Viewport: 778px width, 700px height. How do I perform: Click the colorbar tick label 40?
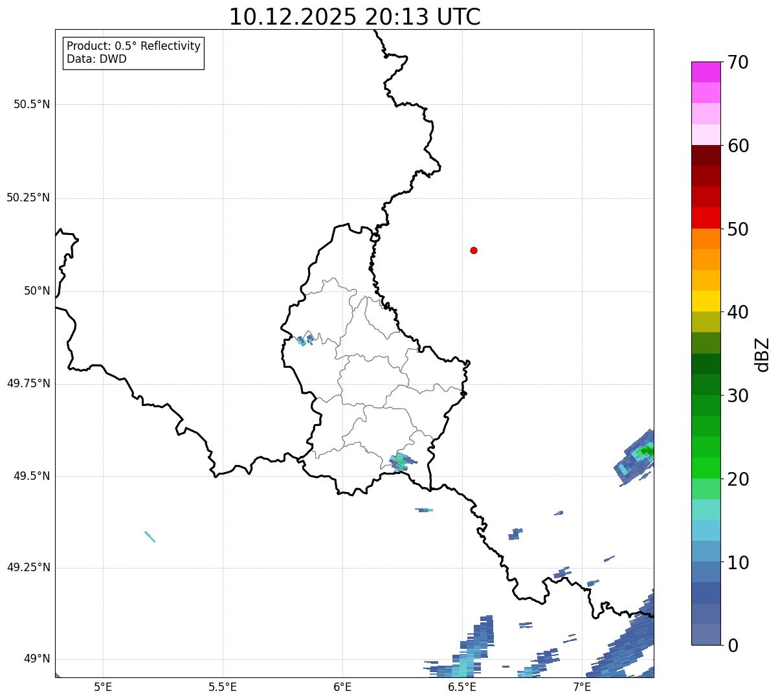pyautogui.click(x=737, y=312)
